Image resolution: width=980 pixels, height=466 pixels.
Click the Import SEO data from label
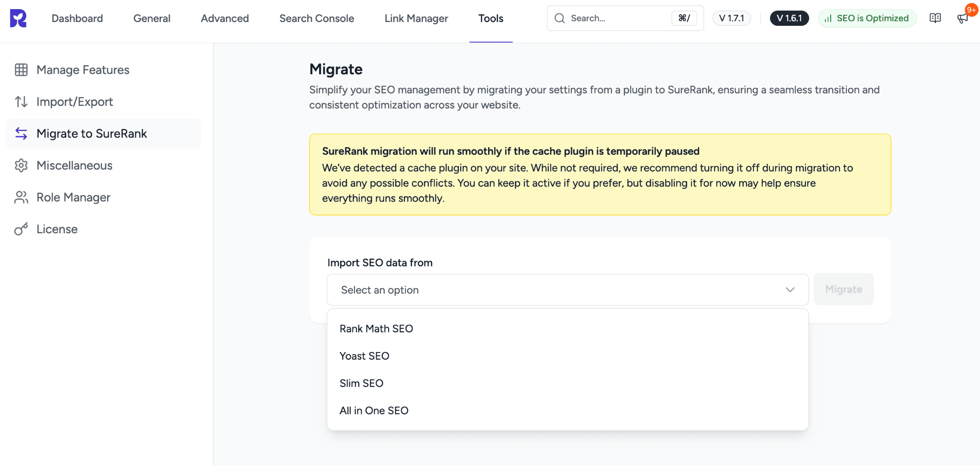pos(380,262)
